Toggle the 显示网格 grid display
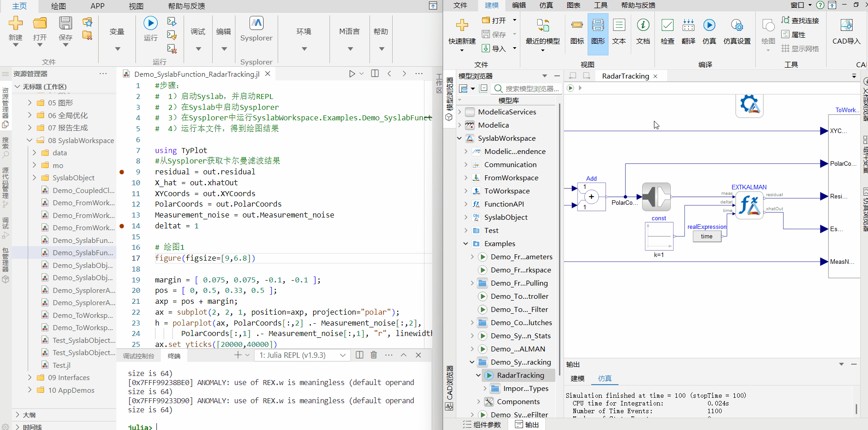This screenshot has width=868, height=430. [x=800, y=49]
